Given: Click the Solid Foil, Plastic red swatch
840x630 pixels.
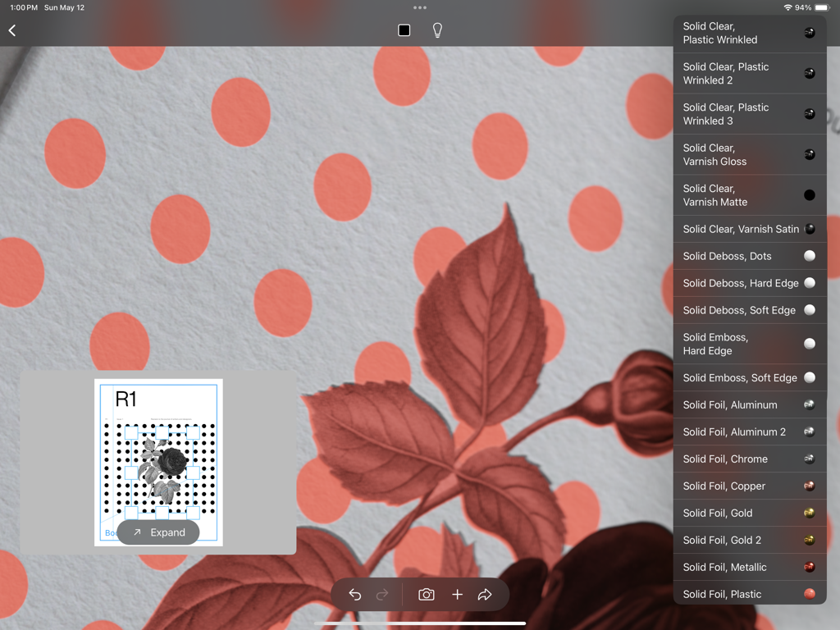Looking at the screenshot, I should pos(810,594).
